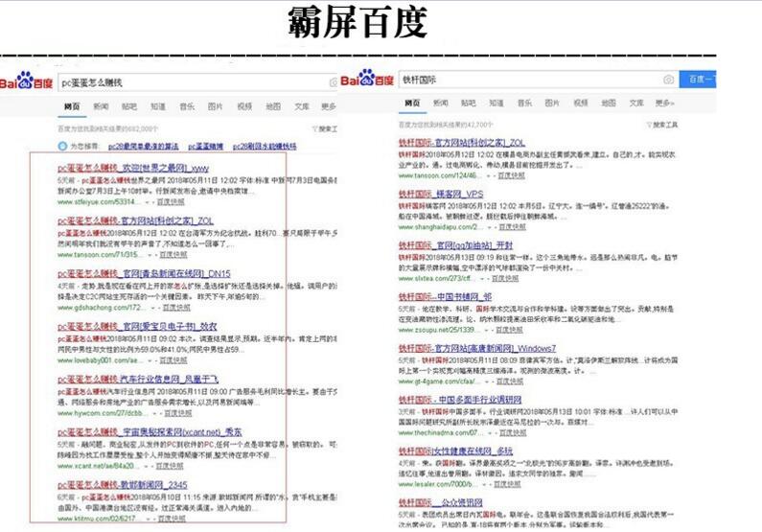This screenshot has width=762, height=532.
Task: Switch to 图片 tab on the right page
Action: coord(552,103)
